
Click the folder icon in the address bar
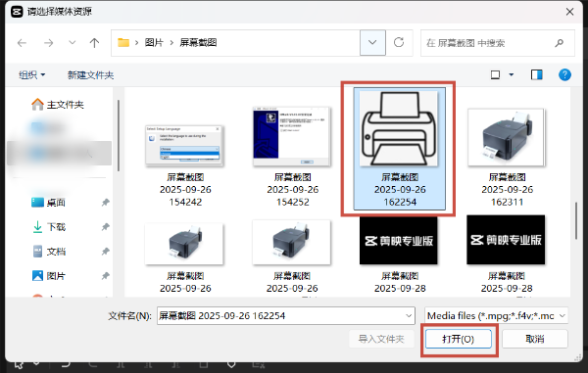click(x=123, y=43)
